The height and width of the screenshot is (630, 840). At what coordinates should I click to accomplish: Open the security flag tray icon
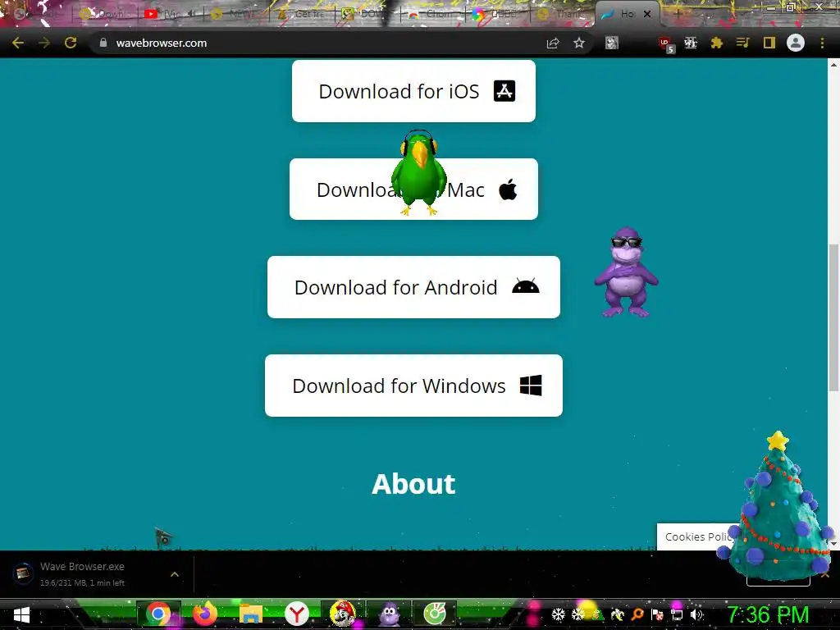click(x=657, y=614)
